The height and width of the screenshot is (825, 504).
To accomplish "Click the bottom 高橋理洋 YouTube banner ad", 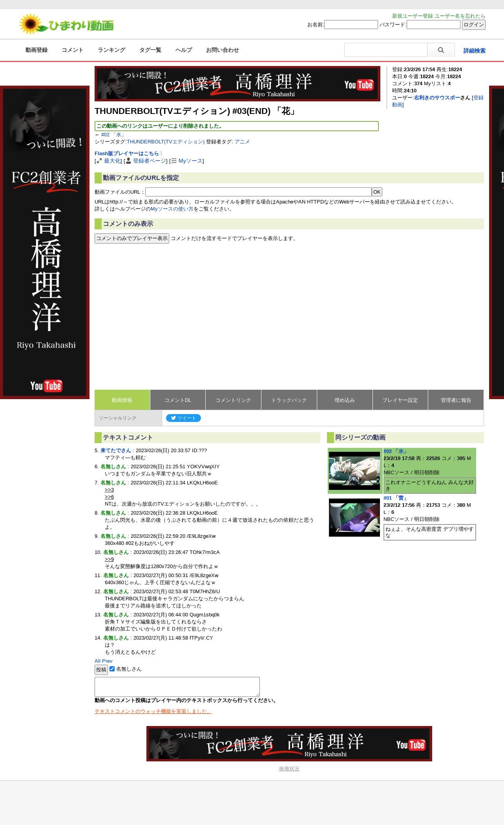I will point(289,744).
